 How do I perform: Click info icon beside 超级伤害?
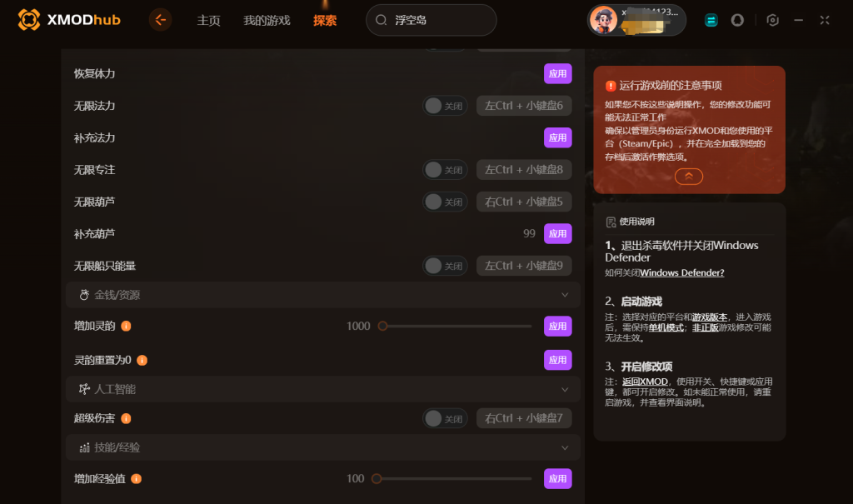click(127, 418)
